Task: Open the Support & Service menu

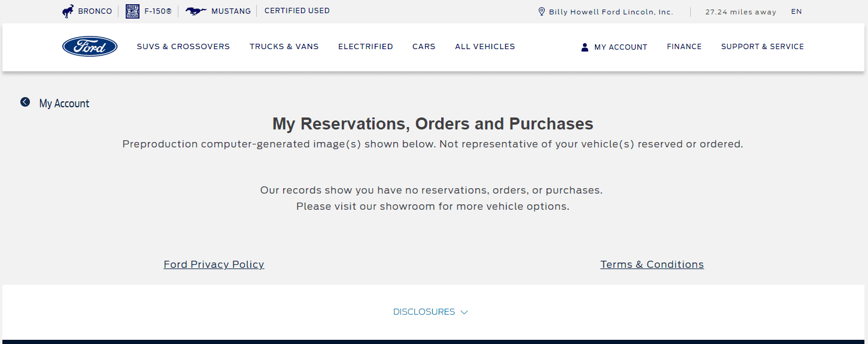Action: (x=763, y=46)
